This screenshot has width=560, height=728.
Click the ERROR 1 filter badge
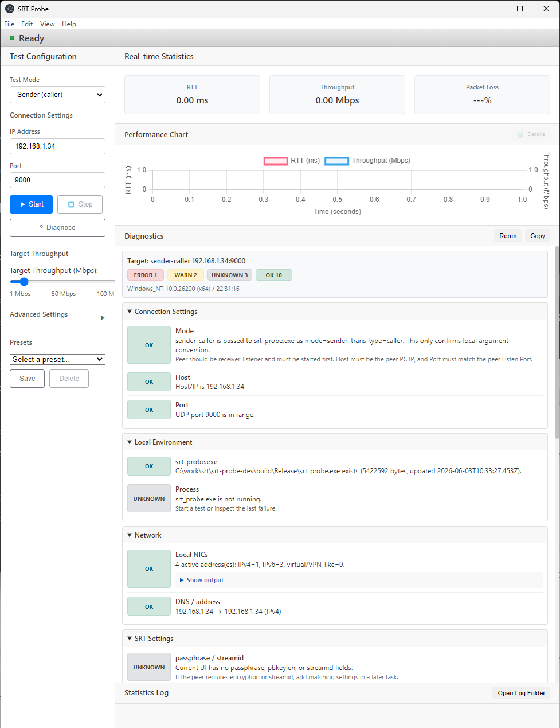146,275
